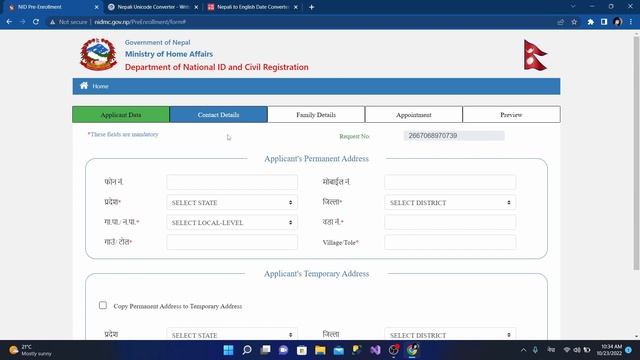Switch to the Appointment tab
This screenshot has height=360, width=640.
point(413,115)
